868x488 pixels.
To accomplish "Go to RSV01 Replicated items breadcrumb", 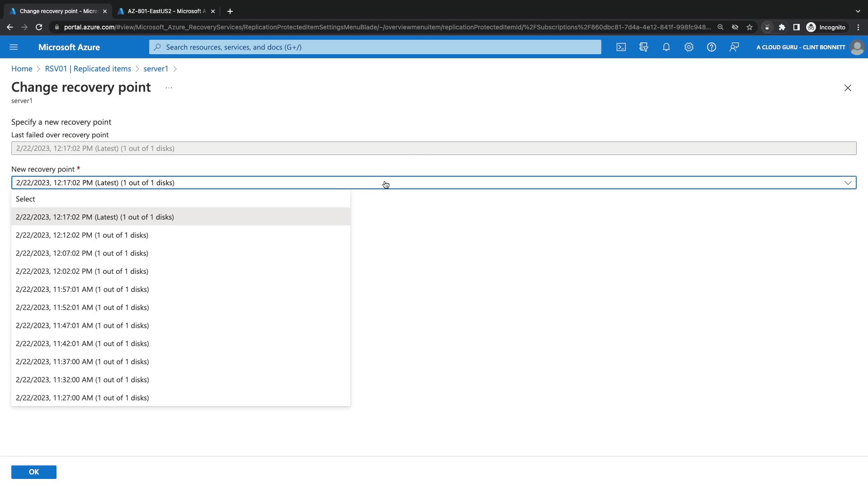I will click(88, 69).
